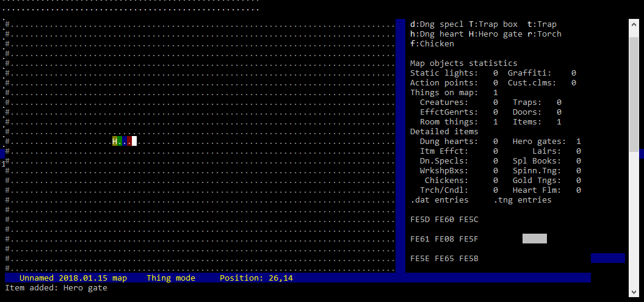
Task: Click the vertical scrollbar thumb
Action: pyautogui.click(x=634, y=85)
